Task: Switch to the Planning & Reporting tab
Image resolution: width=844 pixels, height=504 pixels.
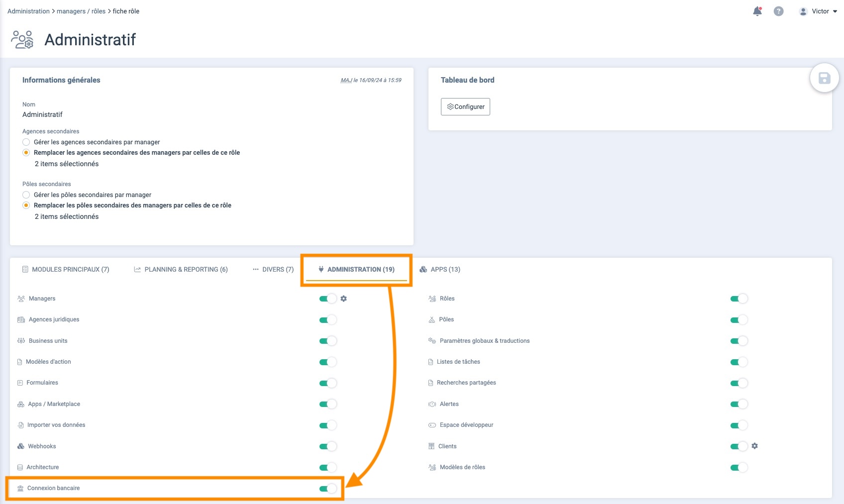Action: [x=181, y=270]
